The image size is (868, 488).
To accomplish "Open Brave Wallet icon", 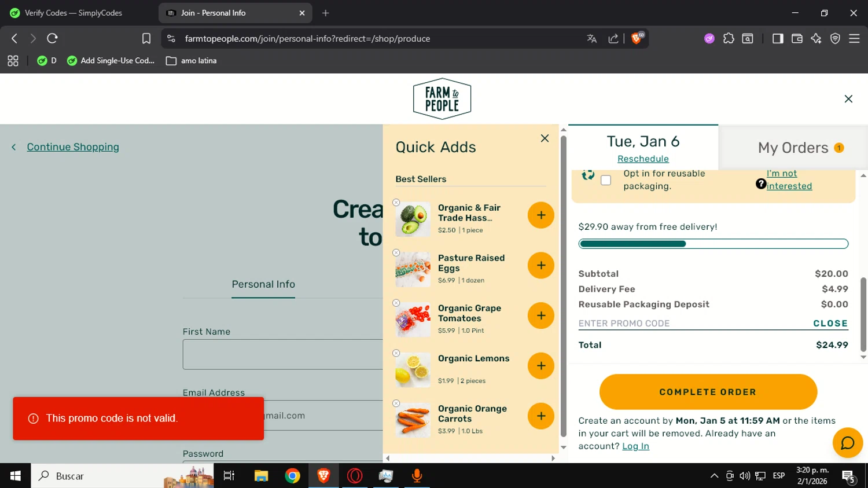I will coord(797,39).
